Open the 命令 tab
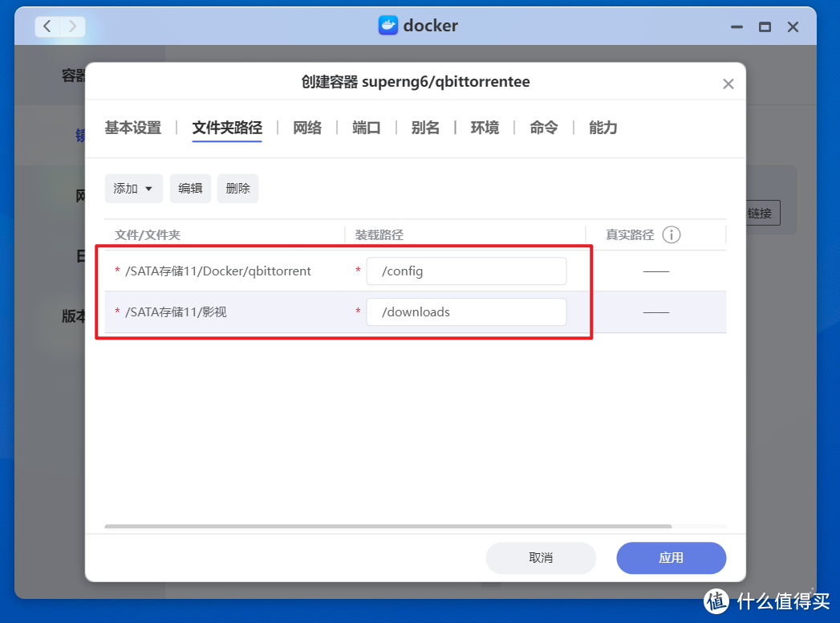The image size is (840, 623). pos(544,128)
